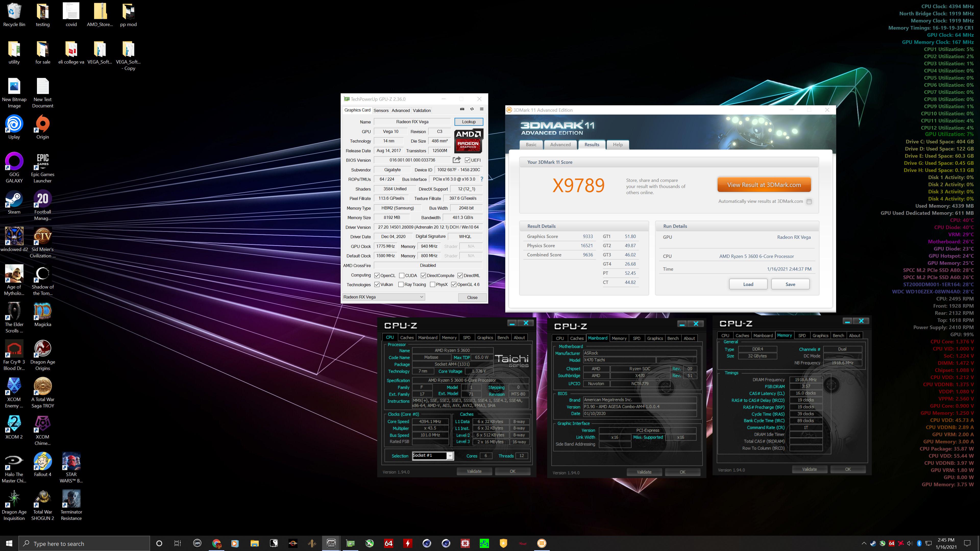980x551 pixels.
Task: Open 3DMark Help tab
Action: 618,144
